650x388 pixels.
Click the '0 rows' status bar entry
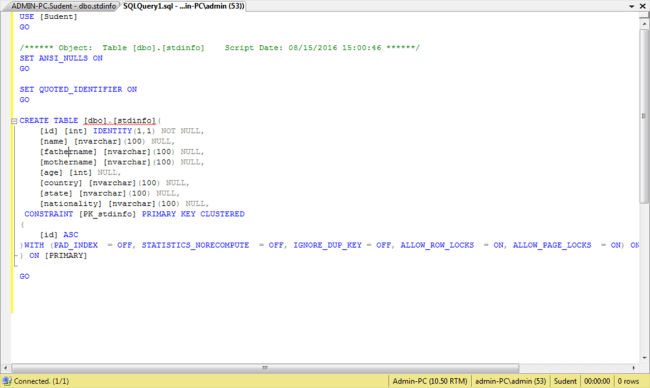click(628, 381)
